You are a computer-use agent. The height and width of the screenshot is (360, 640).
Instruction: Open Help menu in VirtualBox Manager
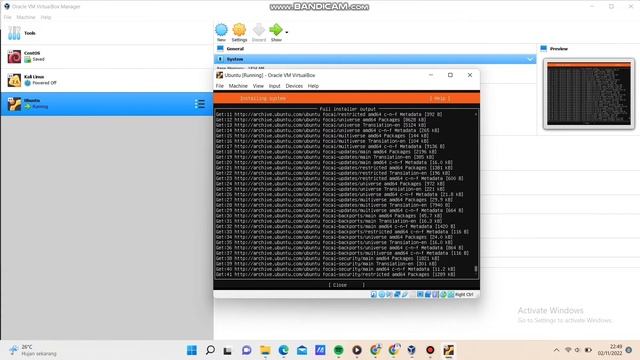46,17
